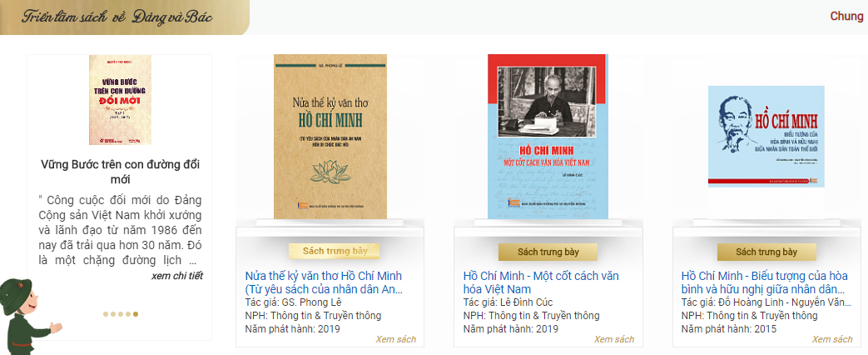Click 'Xem sách' for the 2015 book
This screenshot has height=355, width=868.
(832, 339)
